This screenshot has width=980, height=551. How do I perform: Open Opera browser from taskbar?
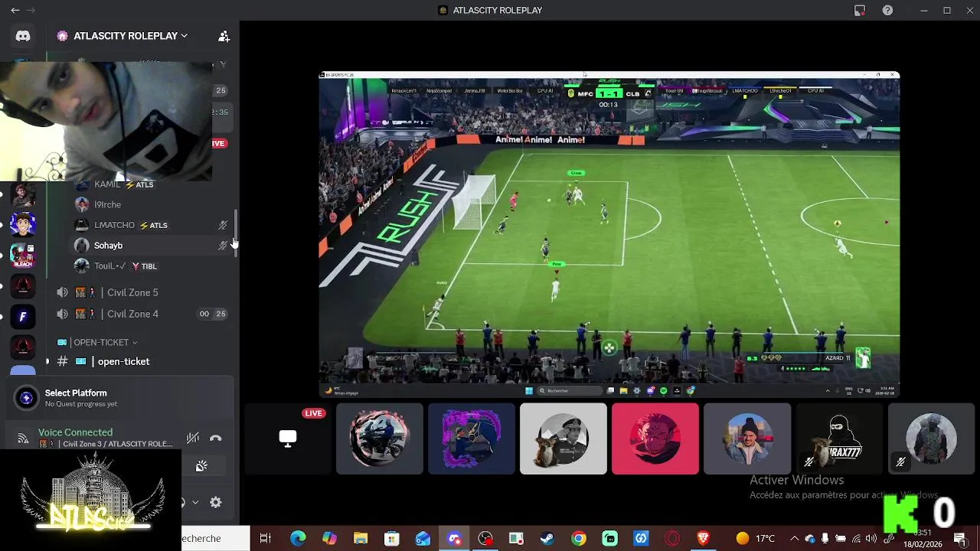point(672,539)
